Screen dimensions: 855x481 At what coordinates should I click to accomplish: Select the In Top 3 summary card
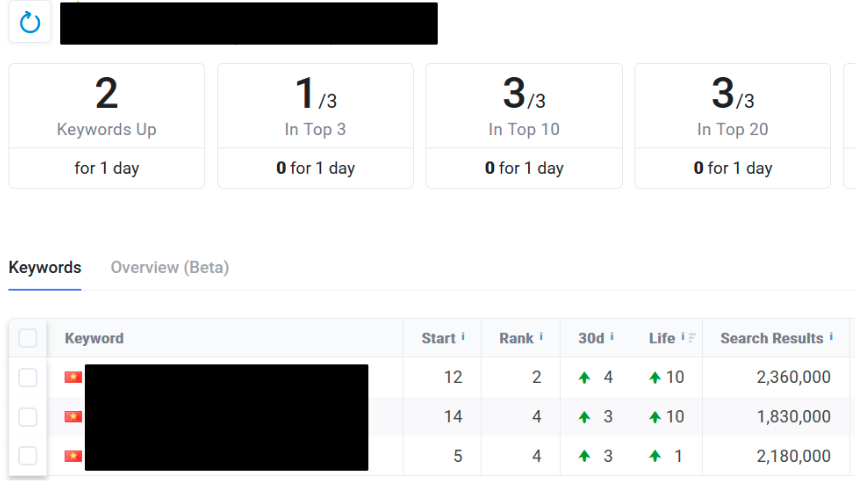pyautogui.click(x=315, y=126)
